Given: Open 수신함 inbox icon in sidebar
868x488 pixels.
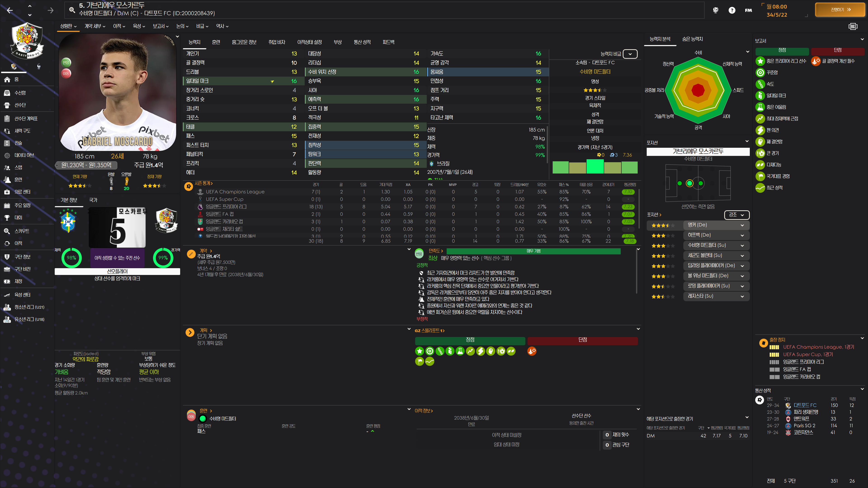Looking at the screenshot, I should click(7, 93).
